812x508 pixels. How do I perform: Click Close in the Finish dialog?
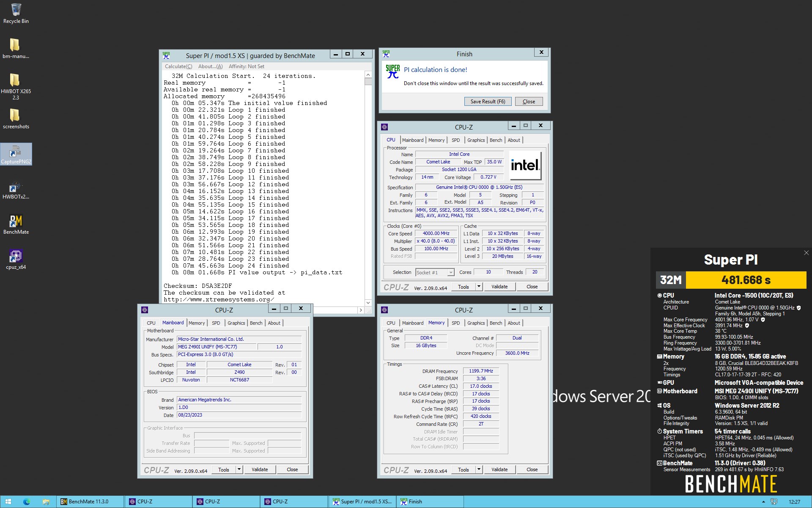point(529,102)
